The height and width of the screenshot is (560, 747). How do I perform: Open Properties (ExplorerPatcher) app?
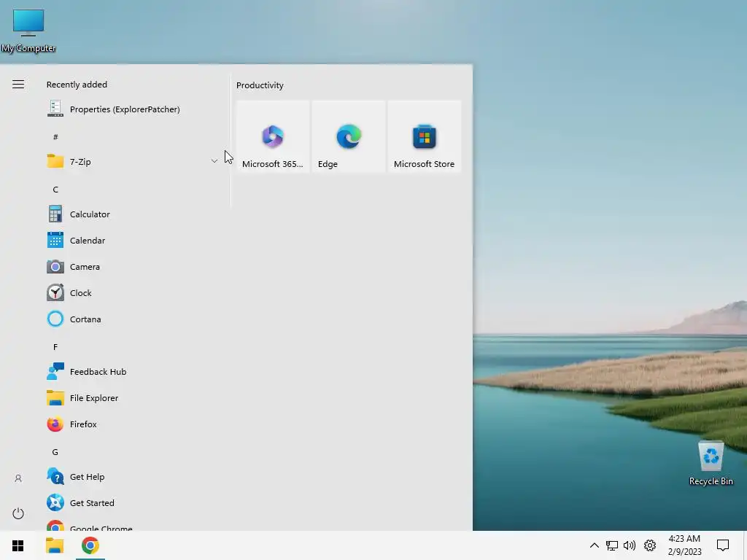point(132,109)
